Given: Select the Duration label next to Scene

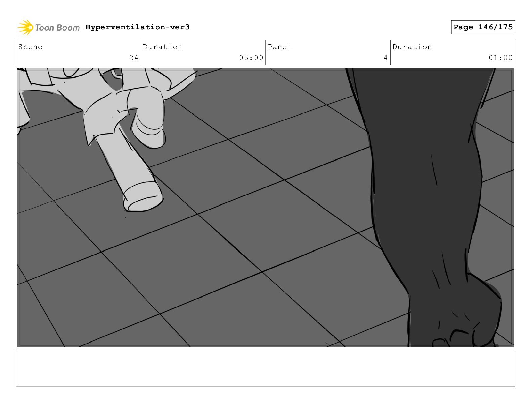Looking at the screenshot, I should [x=163, y=47].
